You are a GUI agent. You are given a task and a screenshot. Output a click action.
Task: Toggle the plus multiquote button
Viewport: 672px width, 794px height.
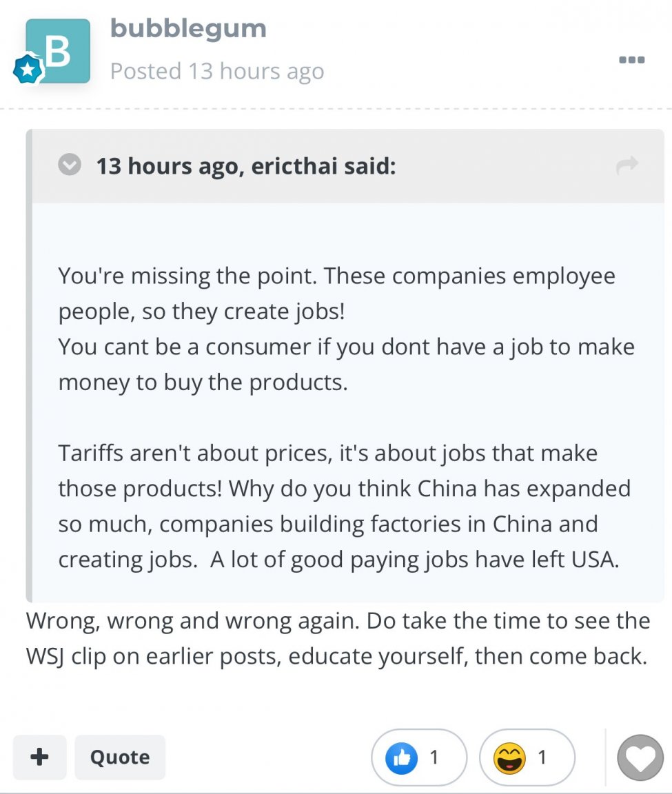pyautogui.click(x=40, y=757)
